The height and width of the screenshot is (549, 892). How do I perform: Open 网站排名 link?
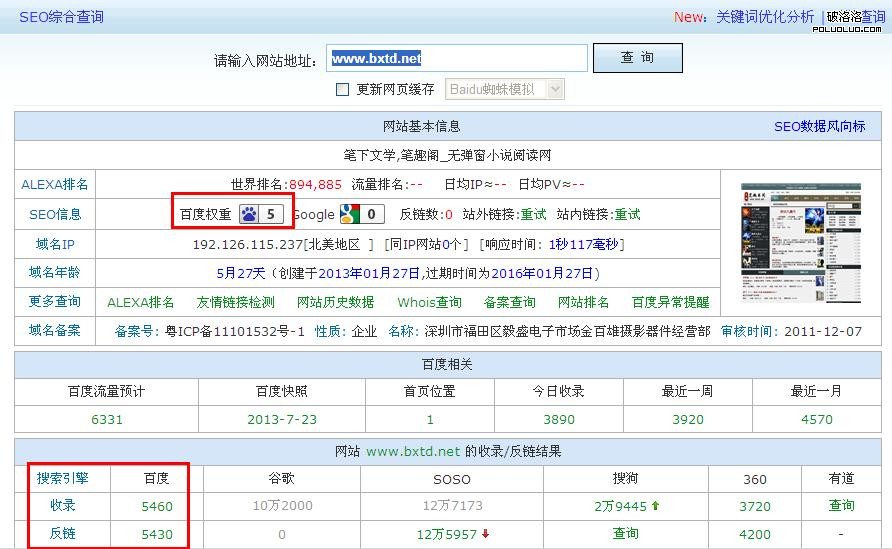click(583, 302)
